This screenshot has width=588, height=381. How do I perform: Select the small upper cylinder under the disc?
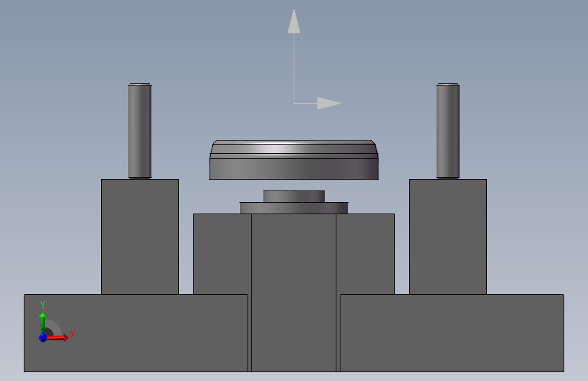point(294,197)
